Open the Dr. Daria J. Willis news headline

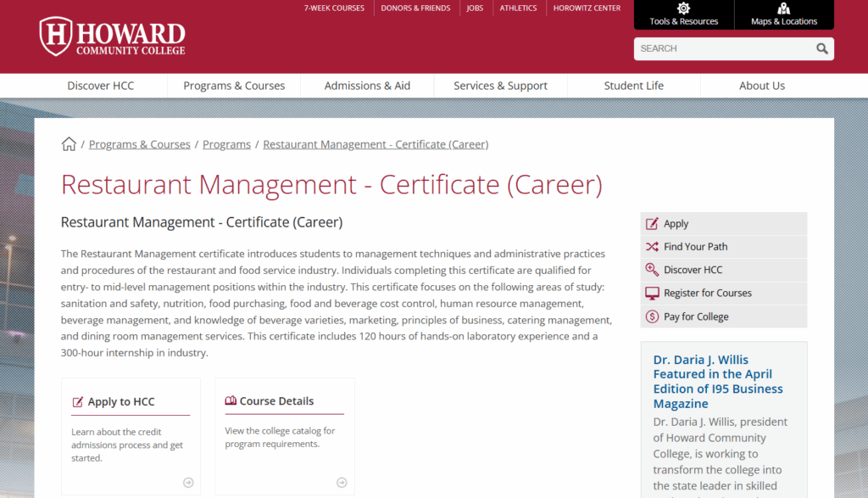(x=718, y=382)
